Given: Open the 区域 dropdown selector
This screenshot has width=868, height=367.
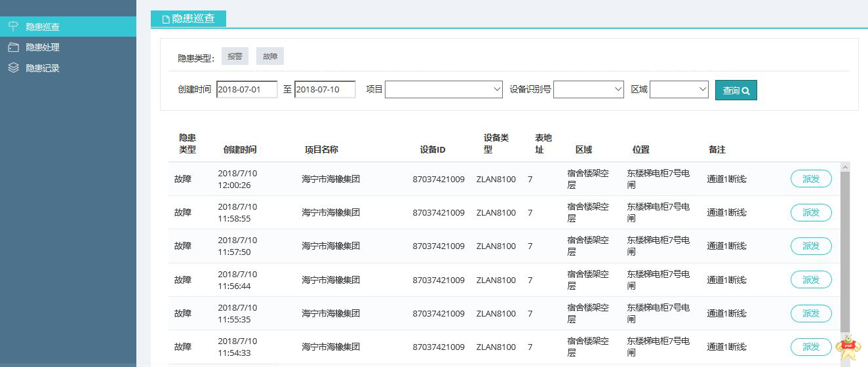Looking at the screenshot, I should point(679,90).
